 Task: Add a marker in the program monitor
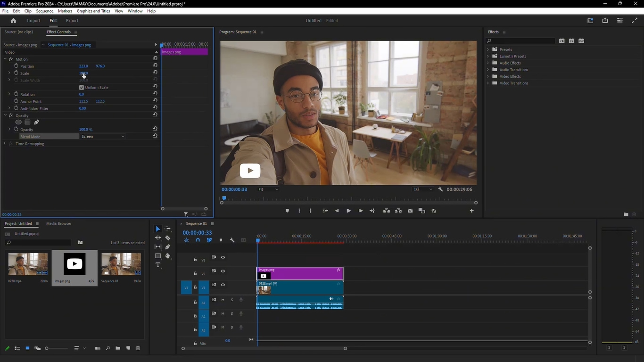tap(287, 211)
